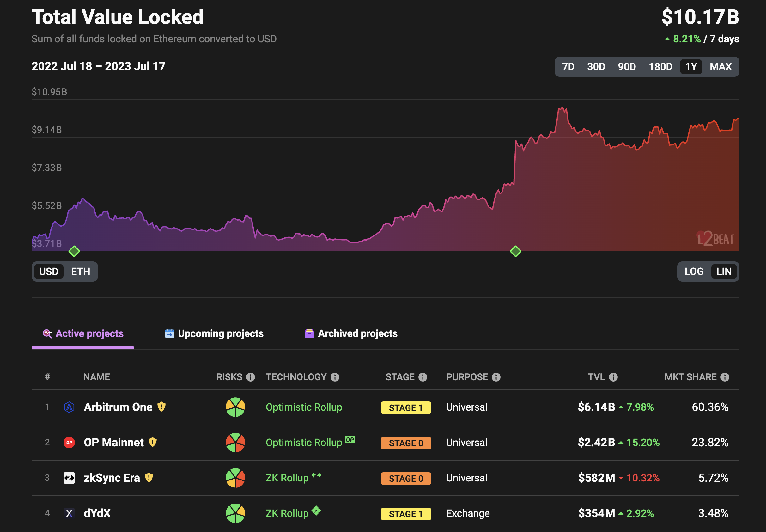Click the 23.82% market share value

coord(710,443)
